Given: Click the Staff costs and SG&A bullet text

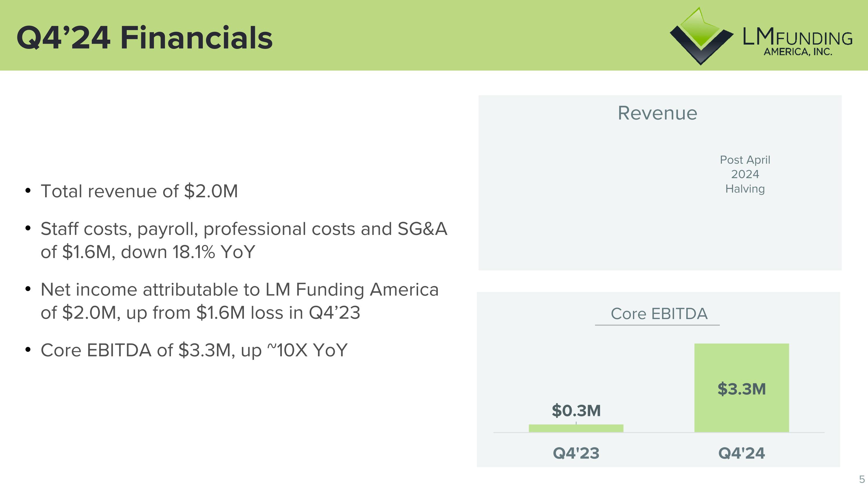Looking at the screenshot, I should 244,240.
